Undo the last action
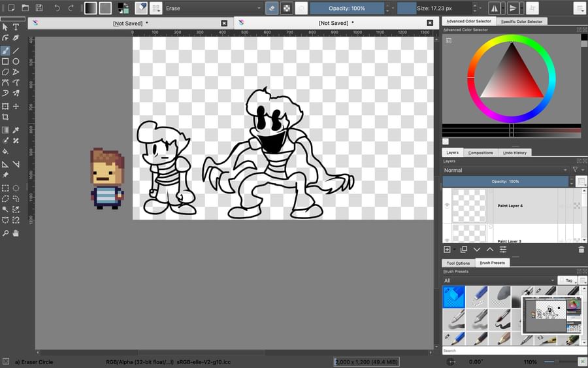The height and width of the screenshot is (368, 588). (x=57, y=8)
